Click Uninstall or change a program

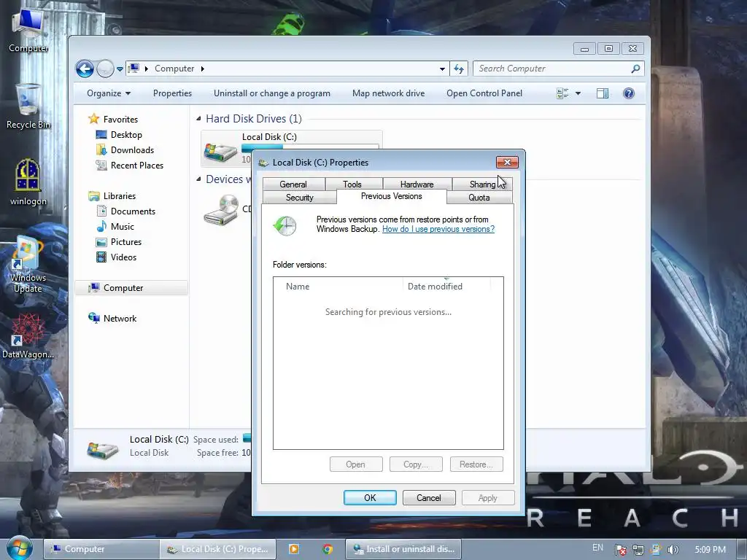pos(272,93)
